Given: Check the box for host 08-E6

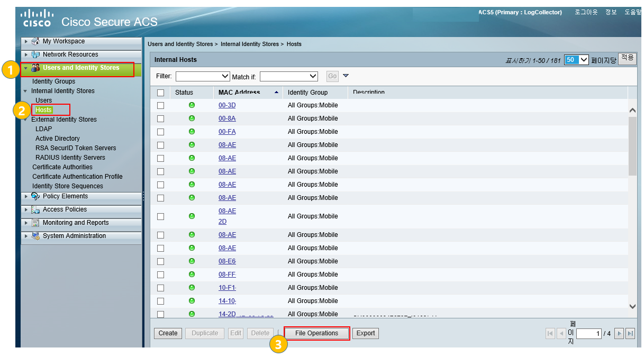Looking at the screenshot, I should (x=160, y=261).
